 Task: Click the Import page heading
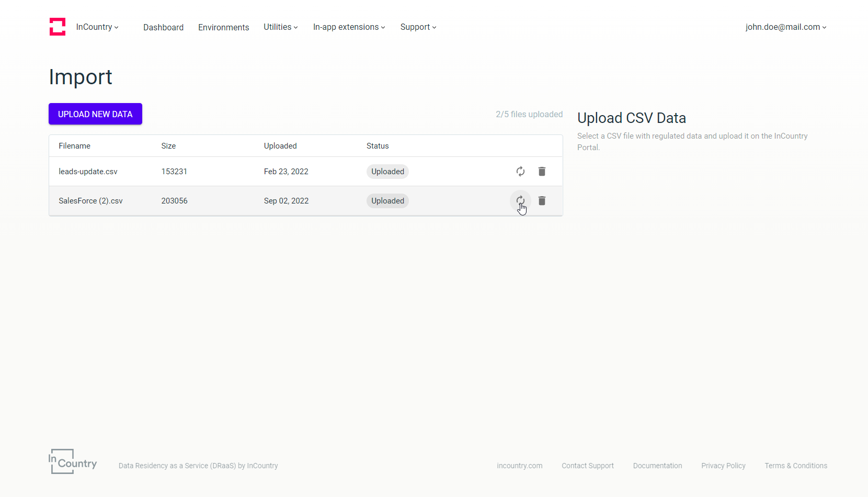tap(81, 77)
